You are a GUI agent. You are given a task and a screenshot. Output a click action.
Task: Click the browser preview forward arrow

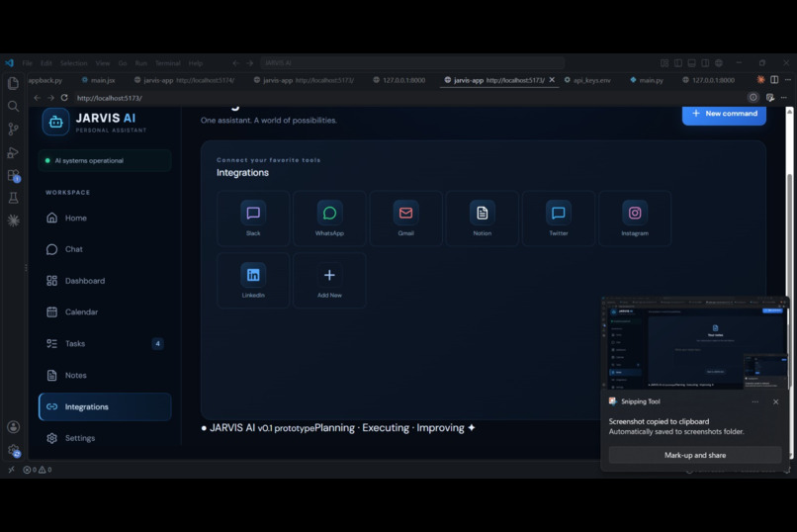(50, 98)
